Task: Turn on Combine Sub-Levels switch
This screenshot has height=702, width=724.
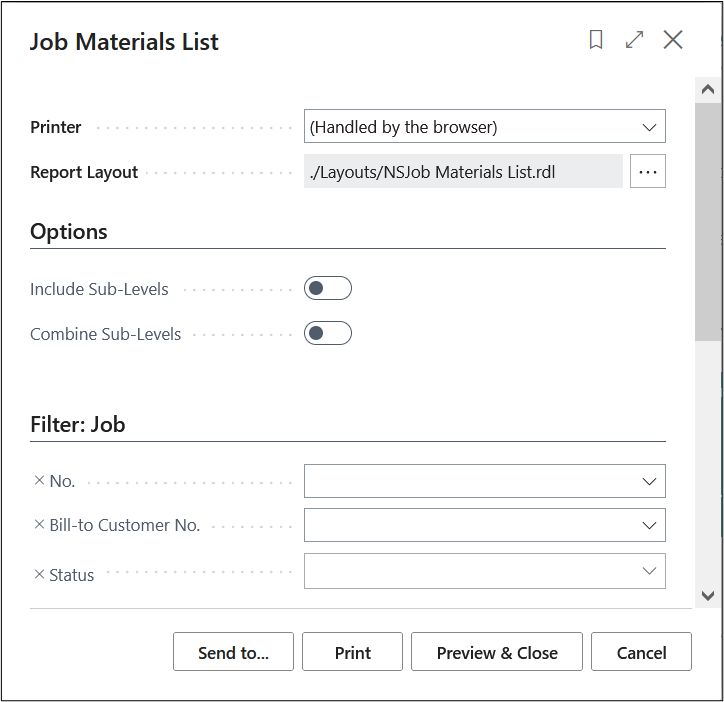Action: click(328, 333)
